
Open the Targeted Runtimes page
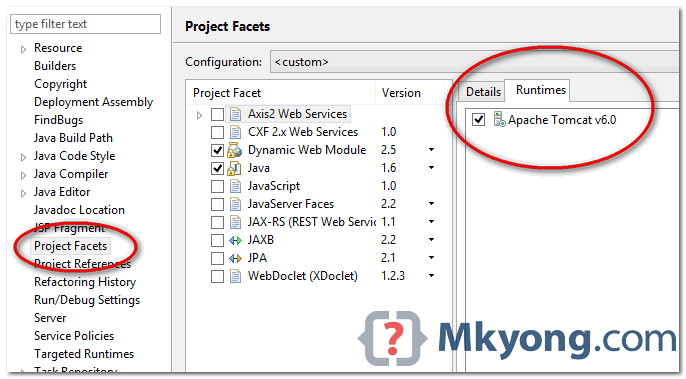pyautogui.click(x=84, y=354)
